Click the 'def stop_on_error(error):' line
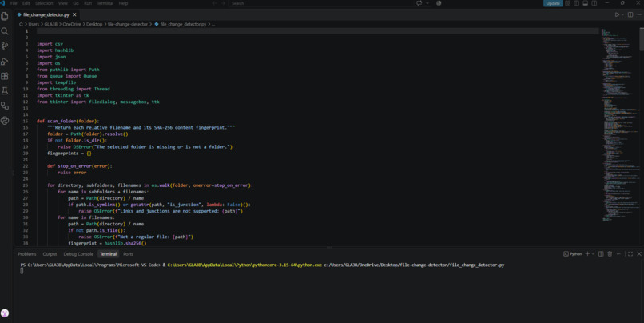 pos(79,166)
